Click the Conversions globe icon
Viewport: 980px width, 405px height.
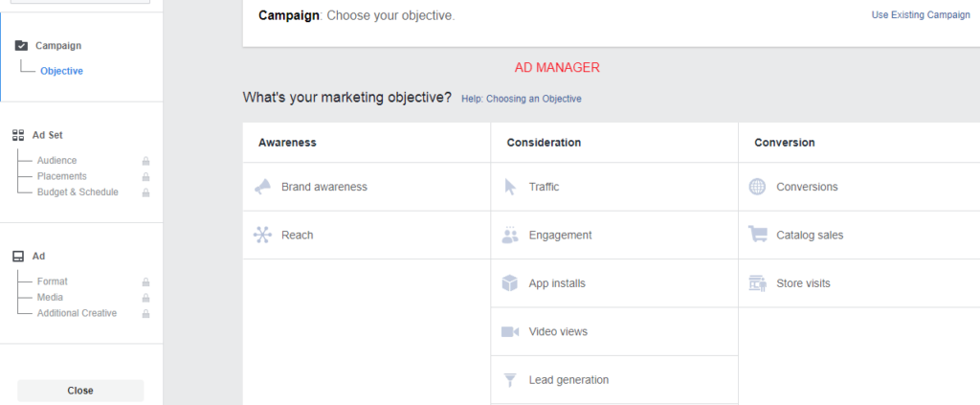coord(758,187)
